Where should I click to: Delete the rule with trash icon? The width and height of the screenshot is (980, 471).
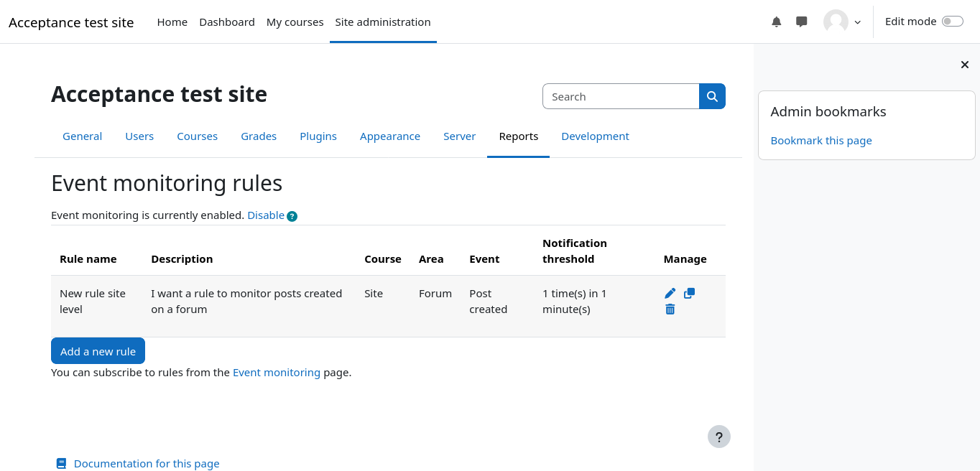(670, 309)
